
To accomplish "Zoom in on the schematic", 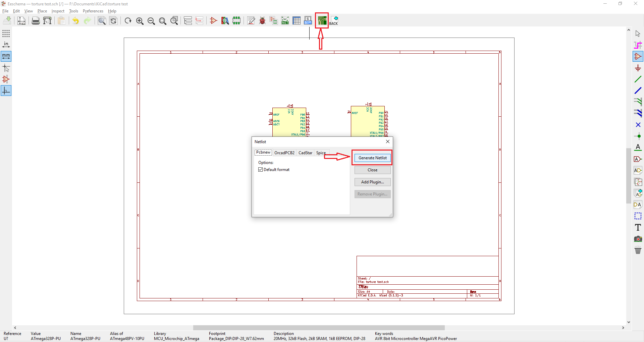I will 140,21.
